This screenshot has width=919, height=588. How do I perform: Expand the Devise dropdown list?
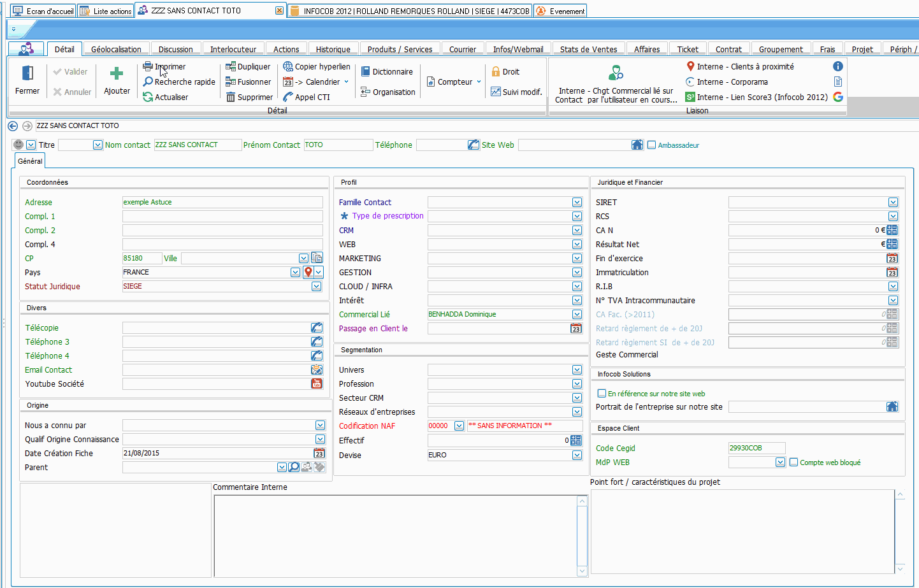tap(577, 455)
